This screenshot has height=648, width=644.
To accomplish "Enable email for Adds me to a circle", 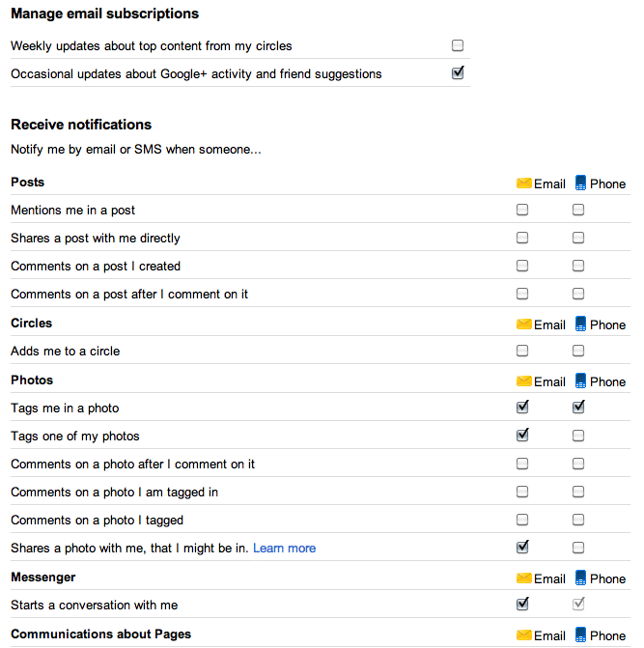I will (x=522, y=351).
